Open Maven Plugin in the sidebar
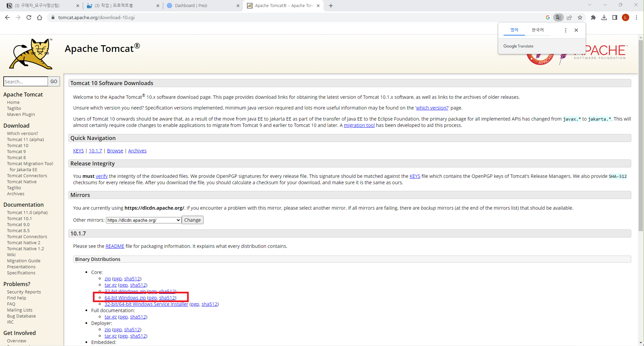644x346 pixels. pos(21,114)
